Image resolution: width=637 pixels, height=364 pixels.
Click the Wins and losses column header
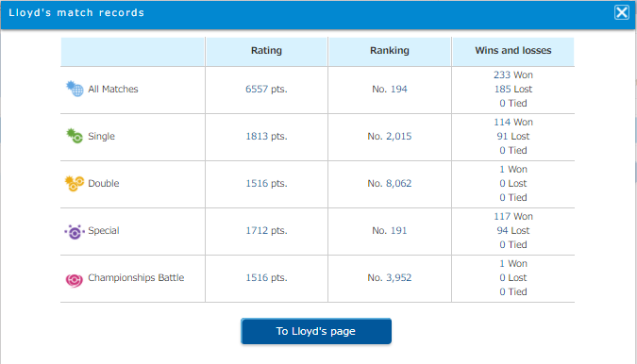coord(513,51)
